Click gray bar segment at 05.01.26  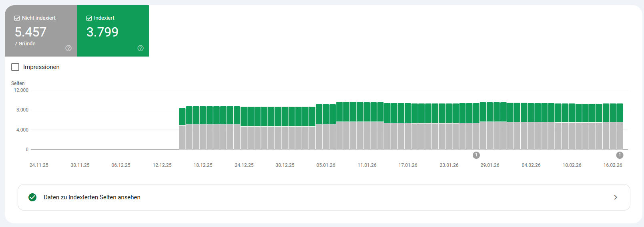(326, 136)
